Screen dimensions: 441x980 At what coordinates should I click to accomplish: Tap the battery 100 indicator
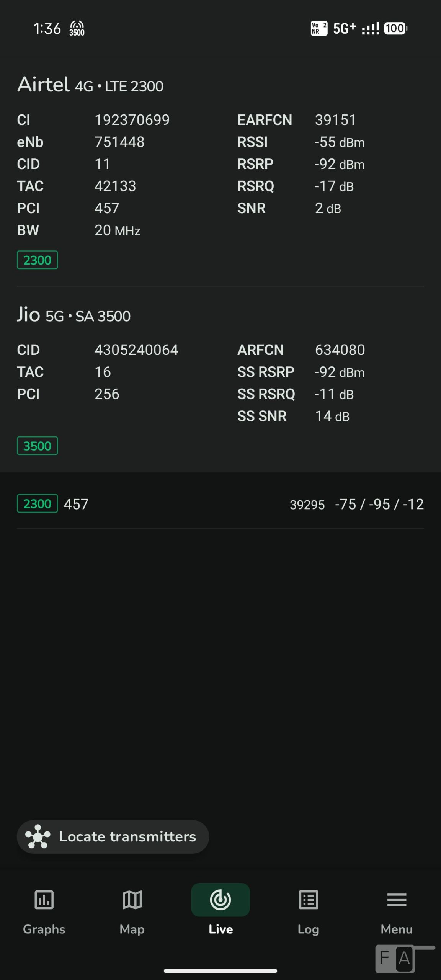pyautogui.click(x=395, y=28)
